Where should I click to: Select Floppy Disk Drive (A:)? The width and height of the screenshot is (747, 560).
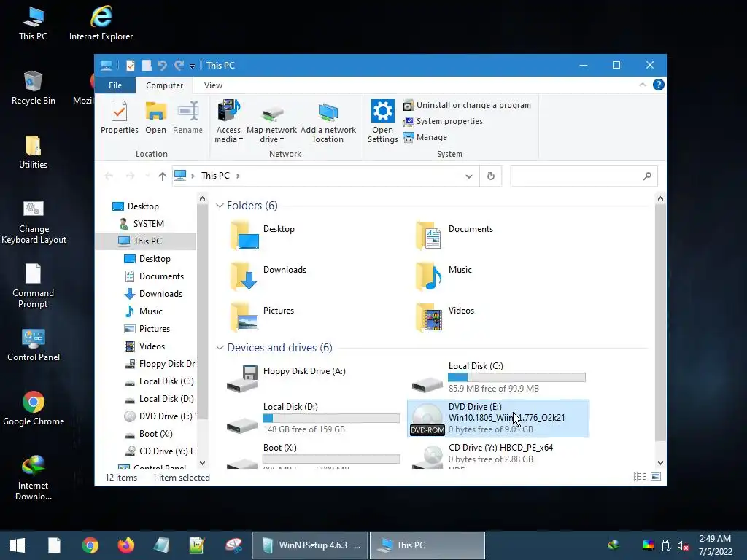tap(286, 378)
